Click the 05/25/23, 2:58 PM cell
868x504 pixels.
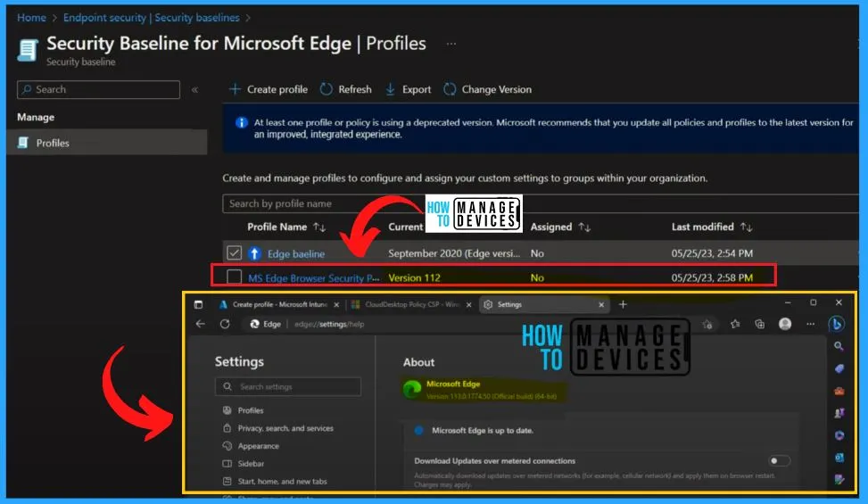[x=712, y=277]
